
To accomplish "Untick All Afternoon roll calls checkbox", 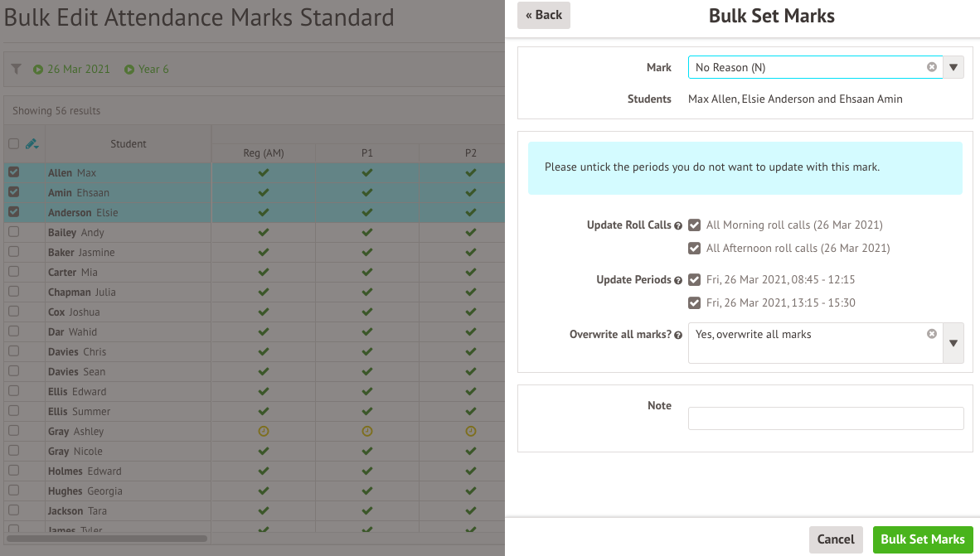I will tap(695, 248).
